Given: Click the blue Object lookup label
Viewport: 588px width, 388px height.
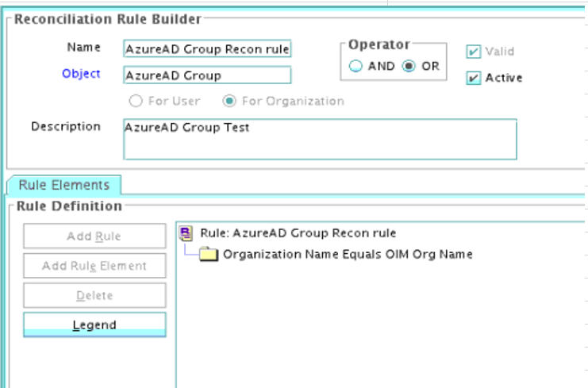Looking at the screenshot, I should [x=81, y=74].
